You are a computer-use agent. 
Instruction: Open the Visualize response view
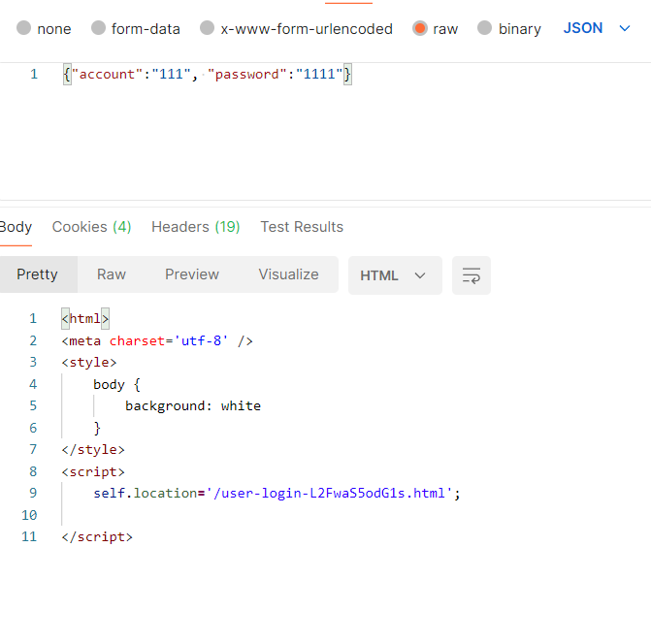[288, 274]
